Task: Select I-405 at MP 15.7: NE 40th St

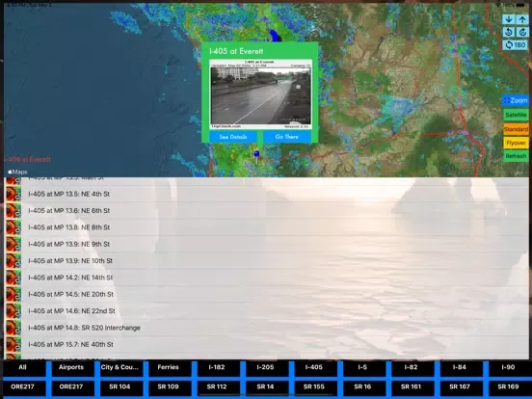Action: 266,344
